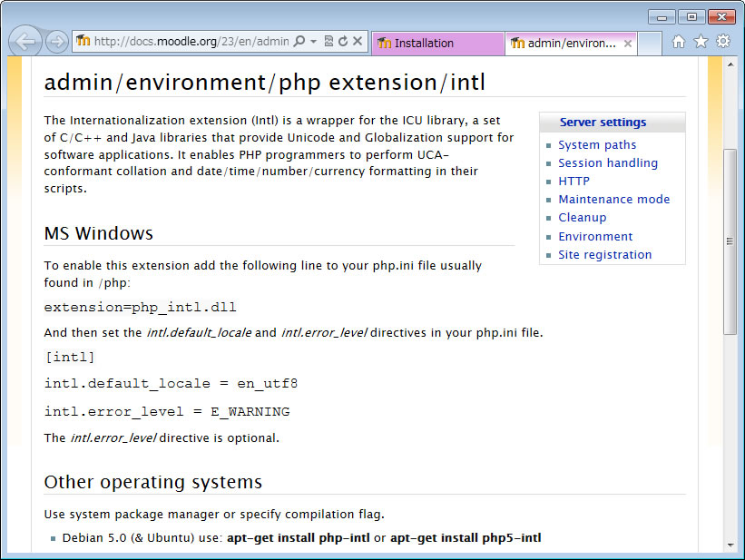Open the Tools gear menu
Image resolution: width=745 pixels, height=560 pixels.
coord(722,42)
